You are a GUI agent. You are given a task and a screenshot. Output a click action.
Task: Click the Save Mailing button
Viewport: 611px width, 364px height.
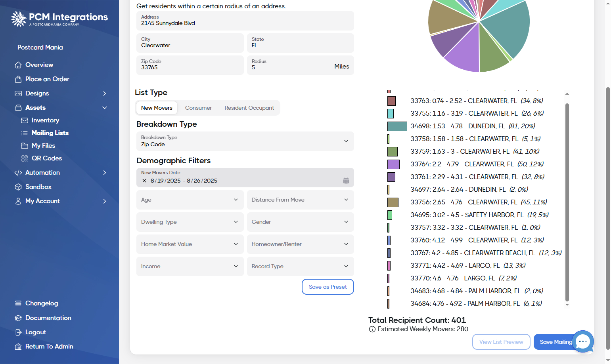[x=555, y=342]
